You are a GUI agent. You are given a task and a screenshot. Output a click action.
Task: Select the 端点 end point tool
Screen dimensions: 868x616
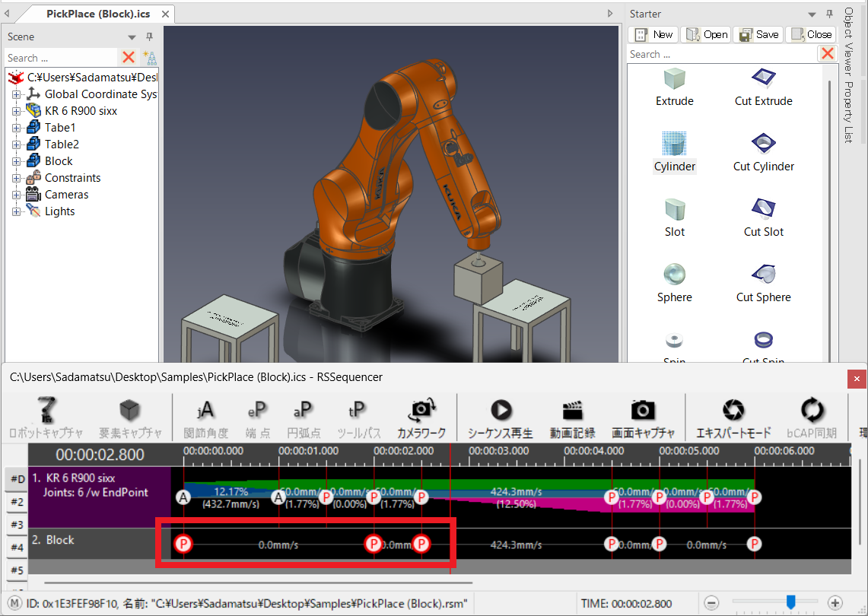(x=257, y=418)
